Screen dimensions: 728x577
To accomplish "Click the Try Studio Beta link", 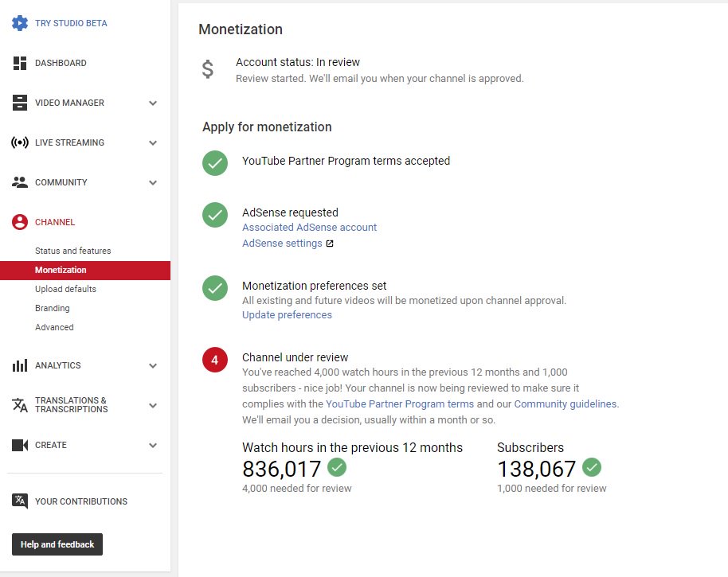I will 71,23.
